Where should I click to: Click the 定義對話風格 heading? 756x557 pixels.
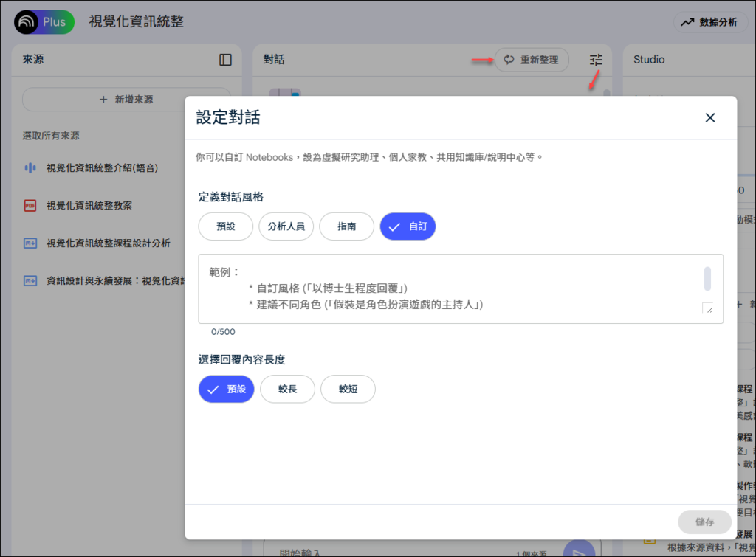(231, 197)
